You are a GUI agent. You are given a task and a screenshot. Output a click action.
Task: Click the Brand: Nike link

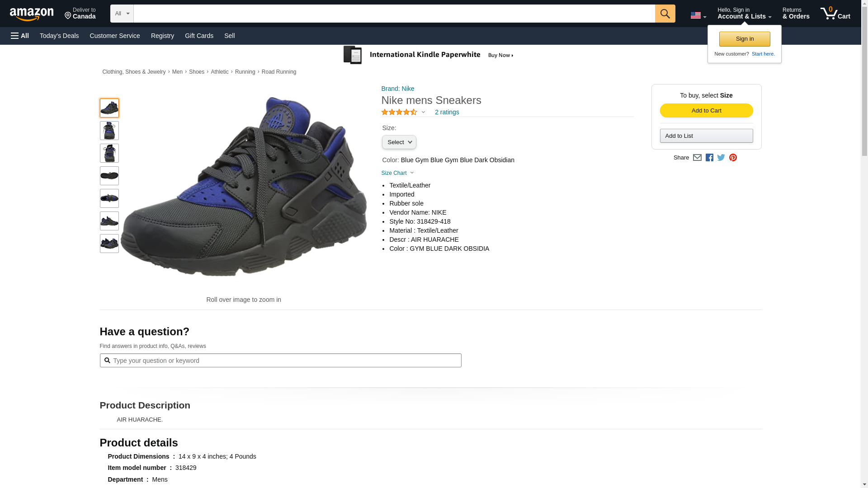click(397, 89)
